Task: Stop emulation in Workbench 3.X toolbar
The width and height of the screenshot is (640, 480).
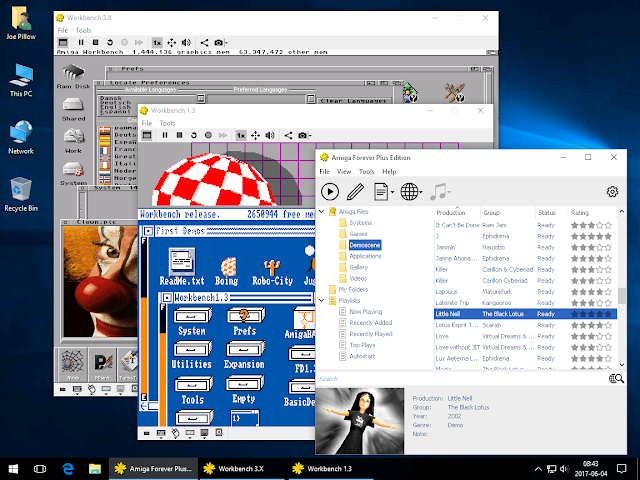Action: [96, 42]
